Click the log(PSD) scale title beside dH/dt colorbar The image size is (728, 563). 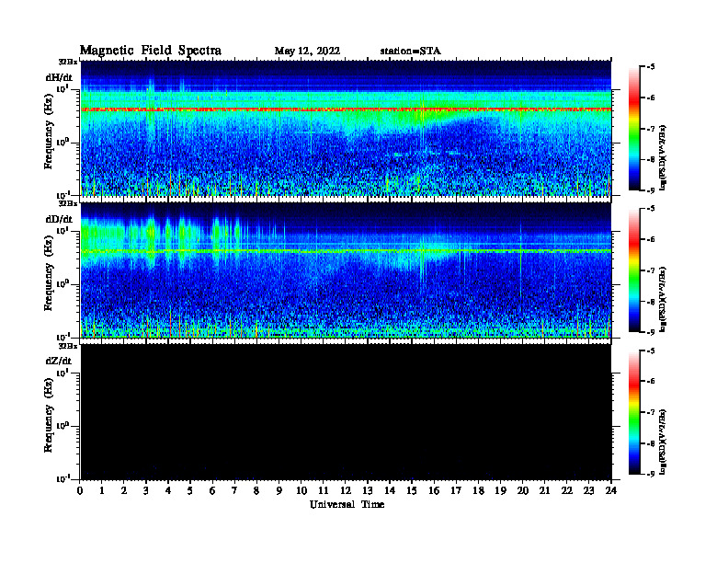[663, 157]
